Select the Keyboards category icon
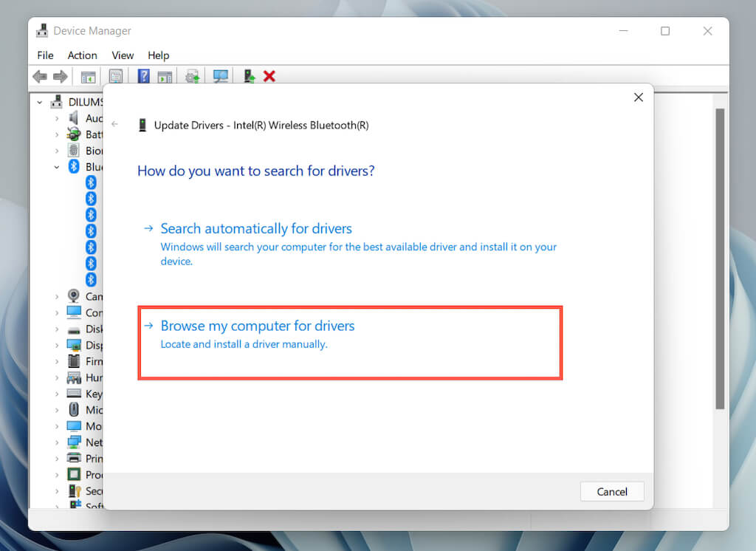The width and height of the screenshot is (756, 551). tap(74, 393)
